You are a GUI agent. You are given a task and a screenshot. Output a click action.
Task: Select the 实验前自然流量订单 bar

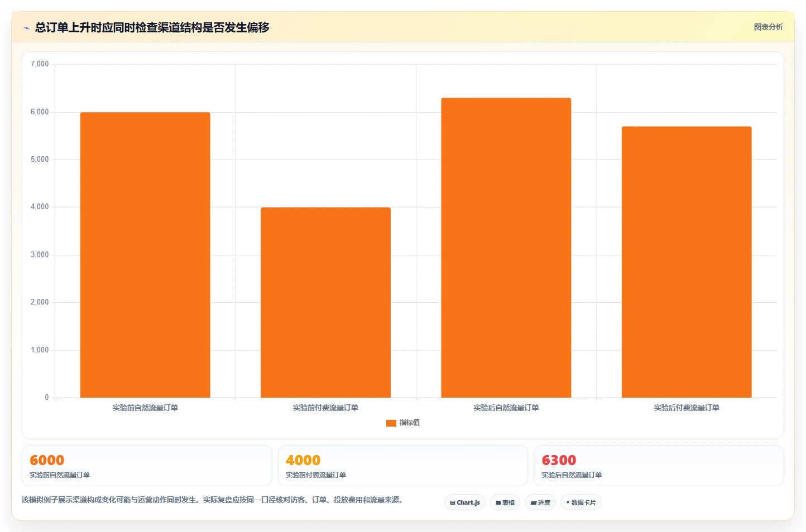[x=145, y=255]
